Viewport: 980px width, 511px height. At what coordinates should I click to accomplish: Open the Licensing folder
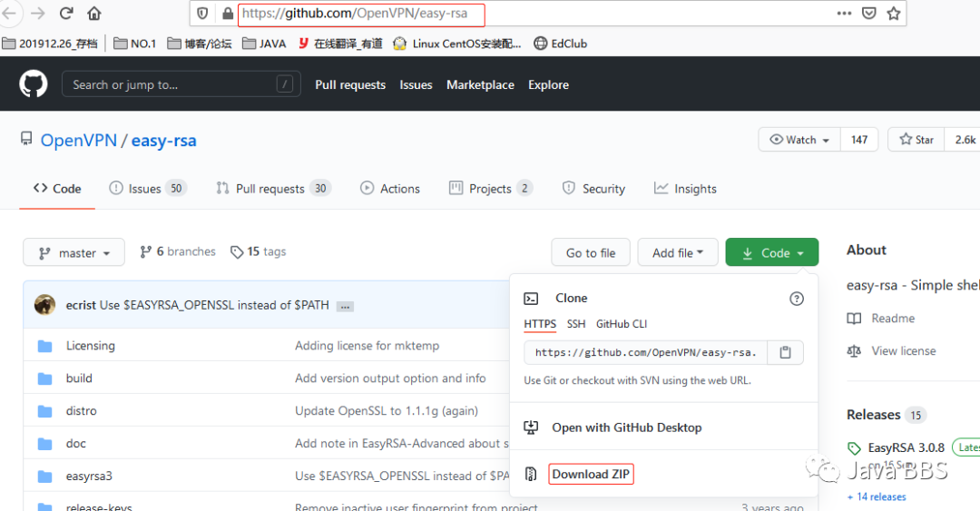[91, 346]
